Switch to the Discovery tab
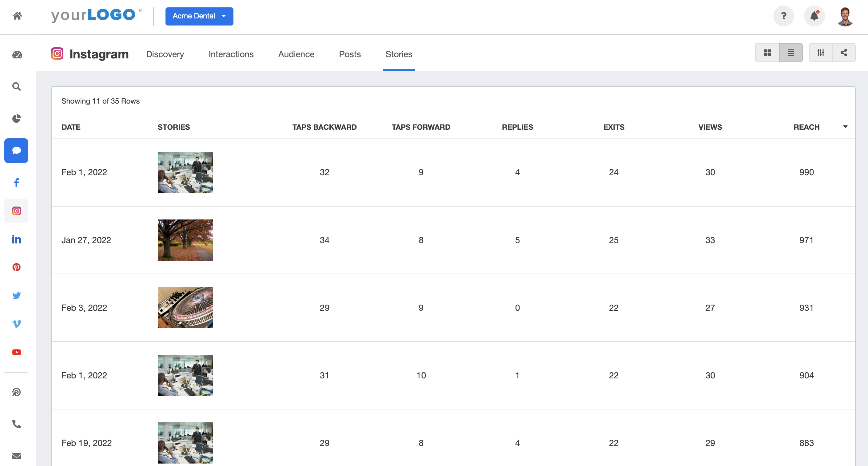The width and height of the screenshot is (868, 466). 165,54
